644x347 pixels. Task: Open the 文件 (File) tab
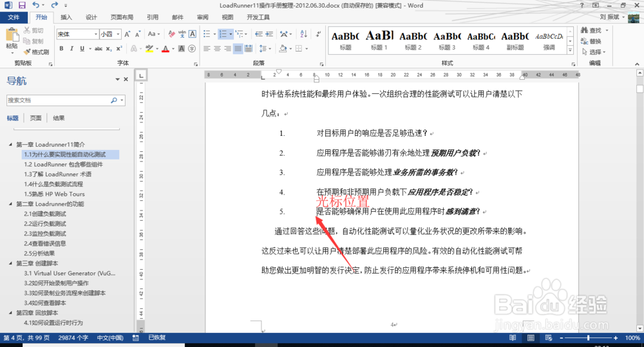click(14, 17)
